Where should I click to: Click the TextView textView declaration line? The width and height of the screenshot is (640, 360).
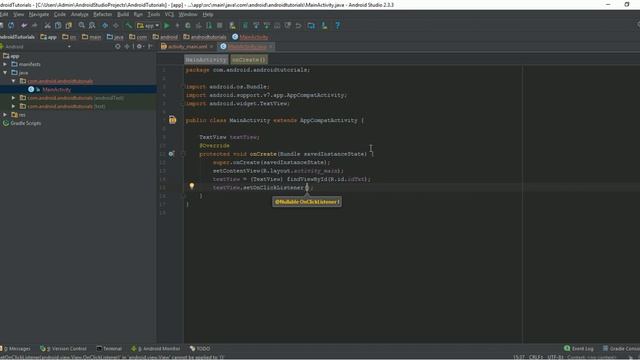[x=229, y=137]
